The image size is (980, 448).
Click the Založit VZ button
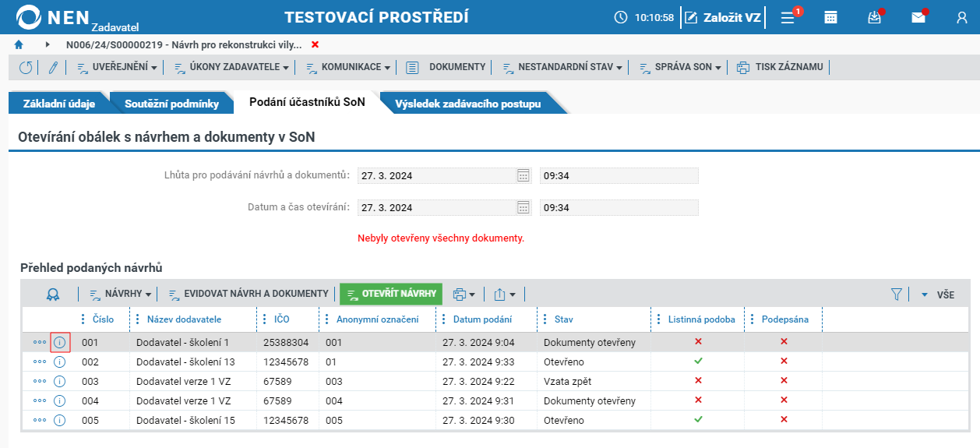point(722,17)
